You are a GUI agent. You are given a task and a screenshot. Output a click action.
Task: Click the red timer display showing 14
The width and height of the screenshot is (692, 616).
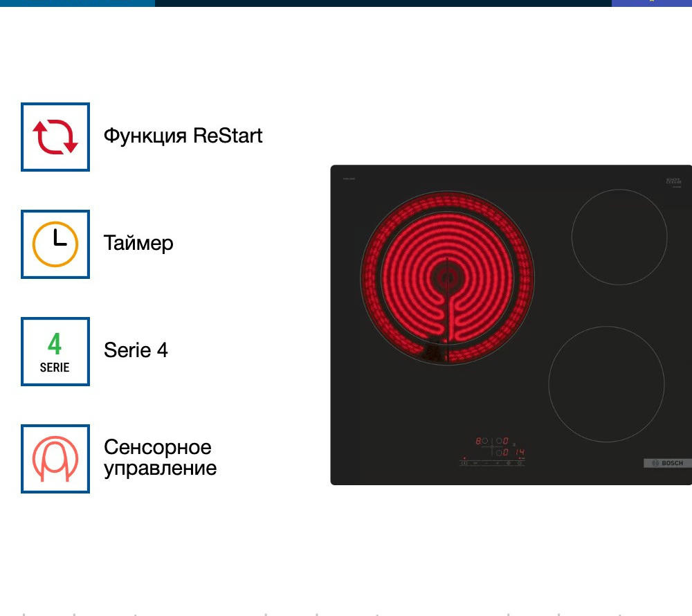point(519,452)
